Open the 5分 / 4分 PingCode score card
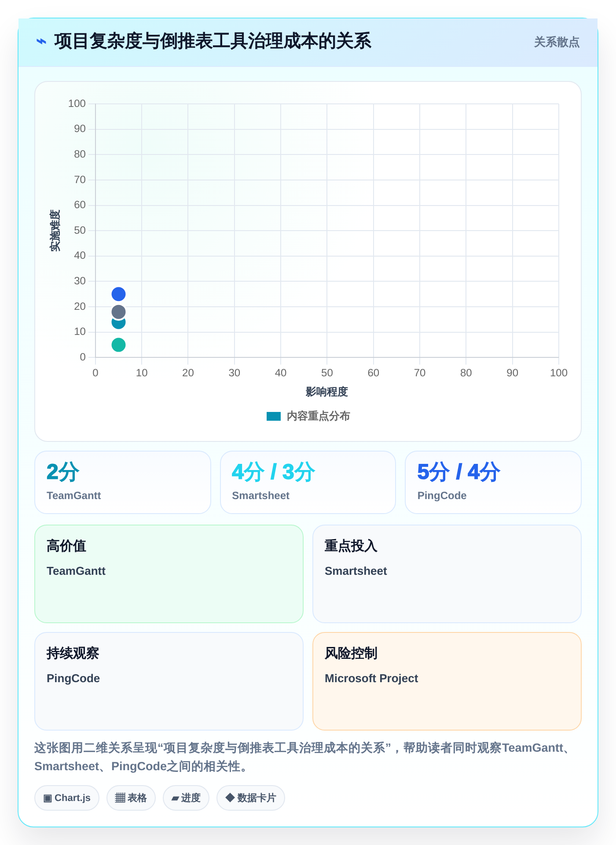Screen dimensions: 616x845 (x=493, y=482)
